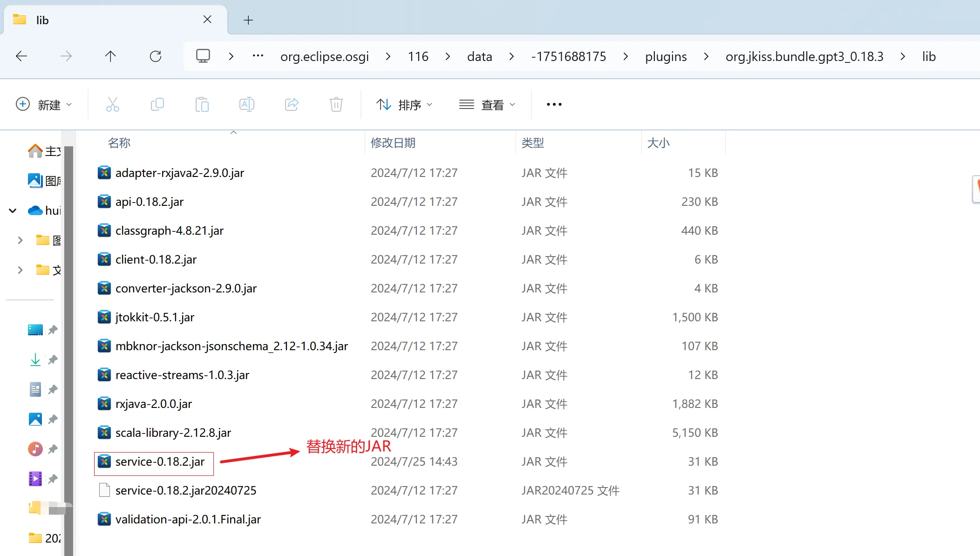Click the forward navigation arrow
Image resolution: width=980 pixels, height=556 pixels.
(66, 56)
